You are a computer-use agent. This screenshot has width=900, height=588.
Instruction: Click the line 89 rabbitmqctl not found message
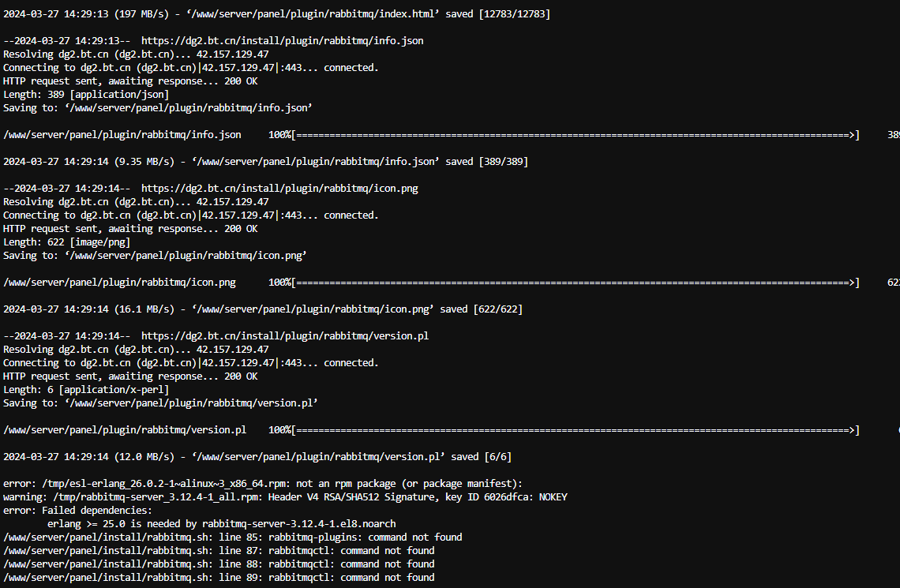(x=219, y=577)
